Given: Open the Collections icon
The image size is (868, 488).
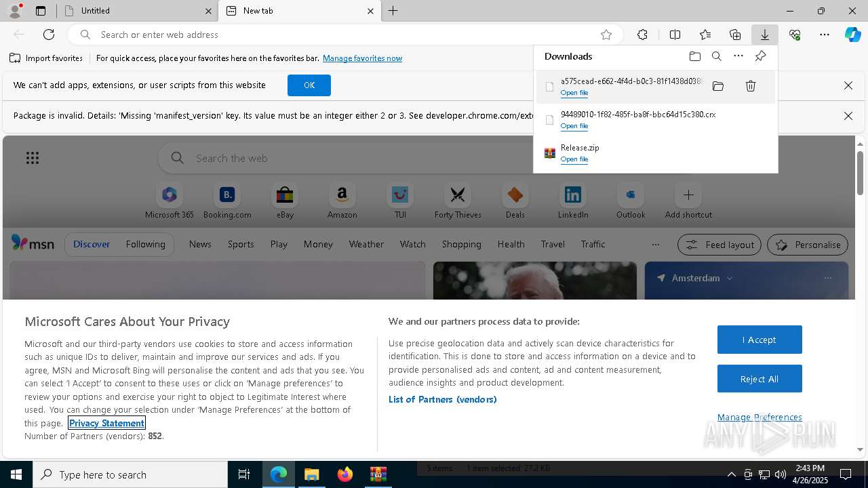Looking at the screenshot, I should point(735,35).
